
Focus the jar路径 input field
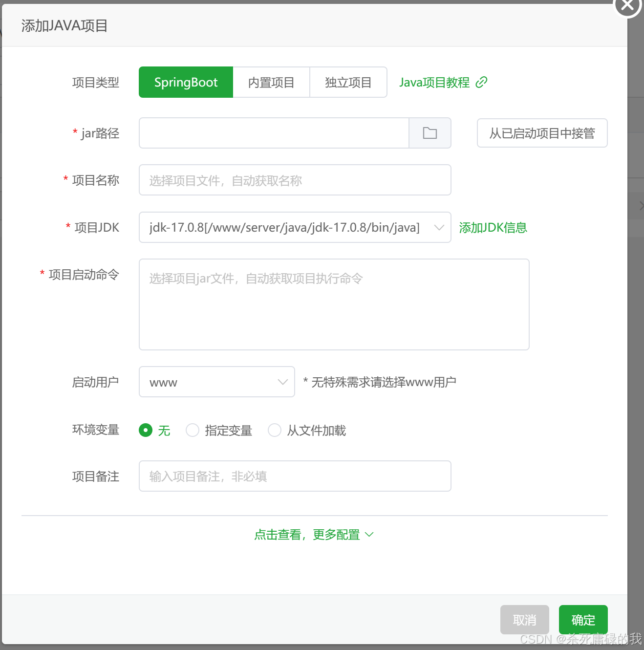tap(274, 133)
